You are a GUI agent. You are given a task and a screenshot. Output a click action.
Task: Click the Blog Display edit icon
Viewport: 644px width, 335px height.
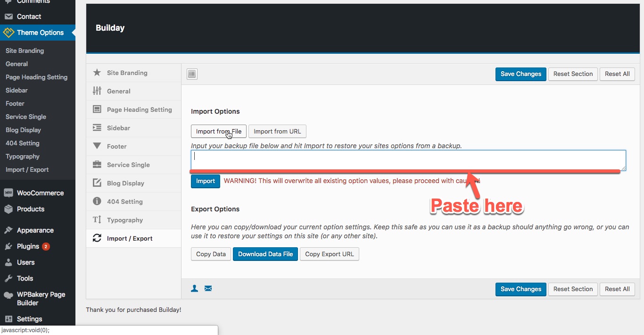click(x=97, y=183)
